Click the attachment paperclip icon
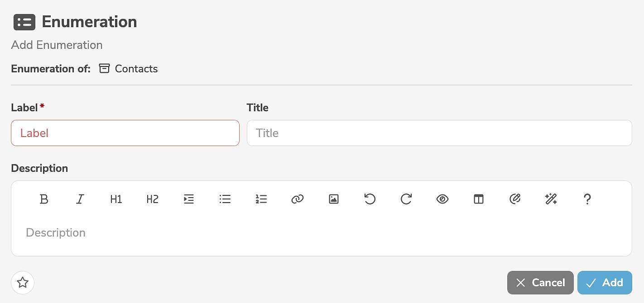The height and width of the screenshot is (303, 644). (515, 199)
